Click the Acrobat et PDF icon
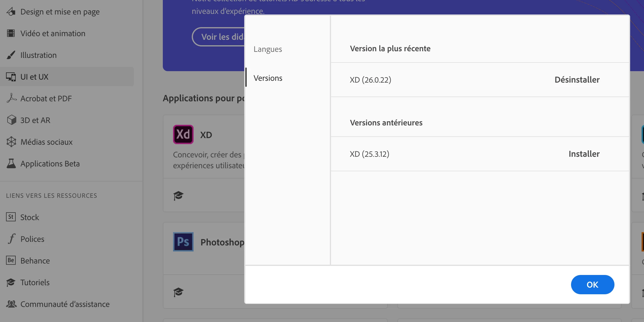The height and width of the screenshot is (322, 644). click(11, 98)
